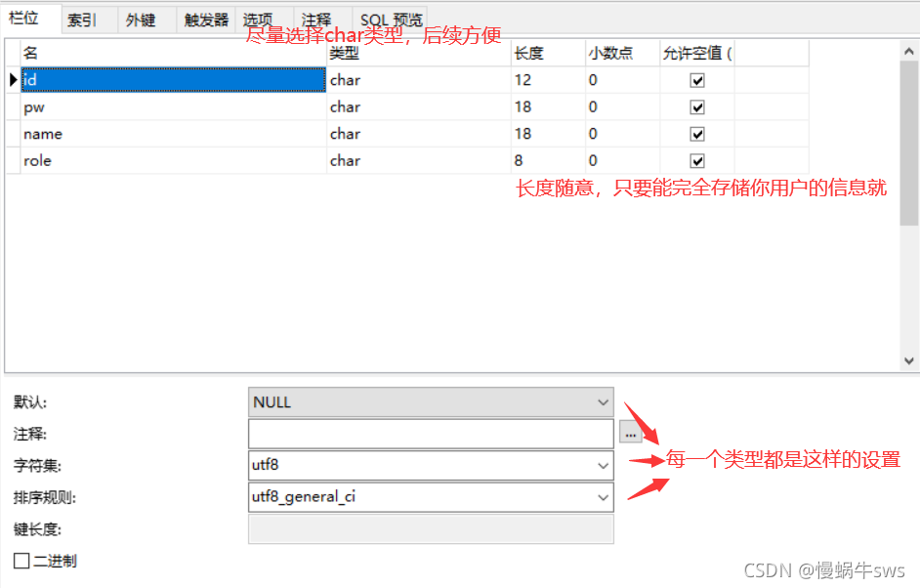This screenshot has width=920, height=588.
Task: Click the 注释 comment input field
Action: click(x=431, y=435)
